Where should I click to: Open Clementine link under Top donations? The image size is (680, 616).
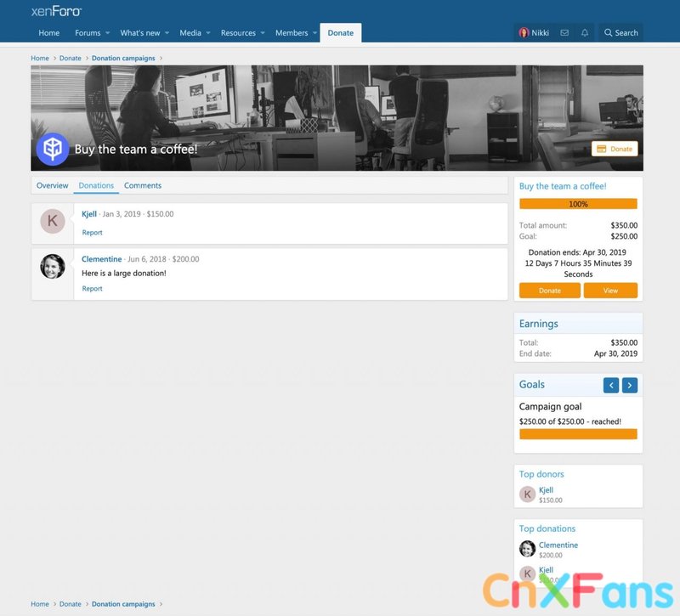[558, 545]
